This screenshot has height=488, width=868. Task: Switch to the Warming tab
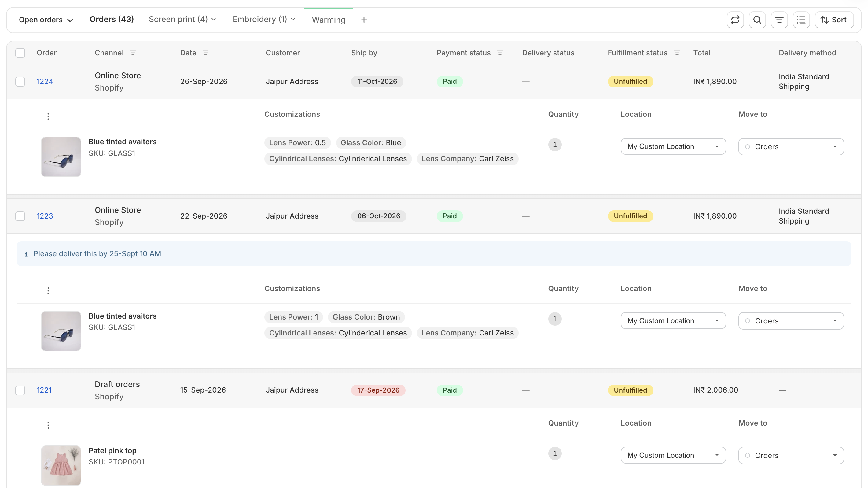click(x=329, y=20)
